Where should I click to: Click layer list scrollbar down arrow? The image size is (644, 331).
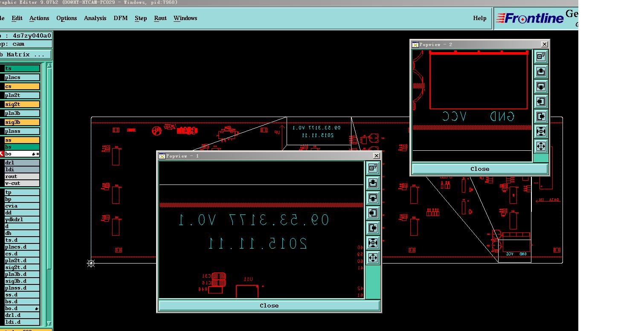(x=49, y=323)
